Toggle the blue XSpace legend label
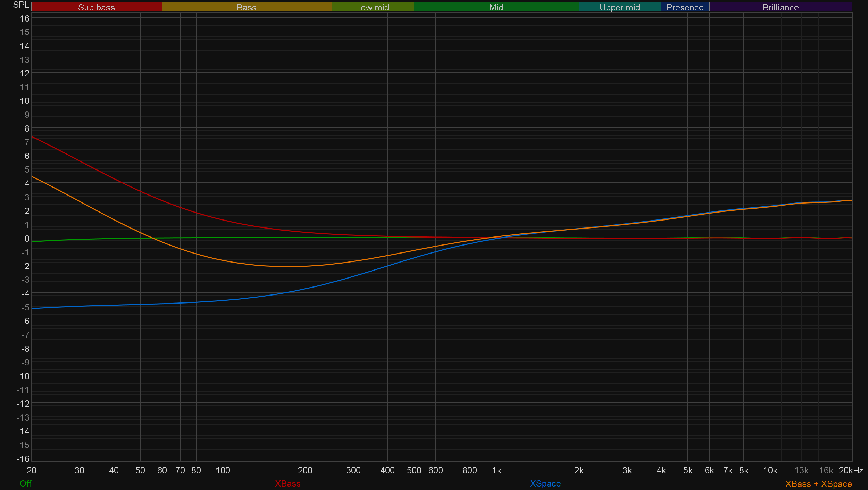868x490 pixels. pos(545,483)
